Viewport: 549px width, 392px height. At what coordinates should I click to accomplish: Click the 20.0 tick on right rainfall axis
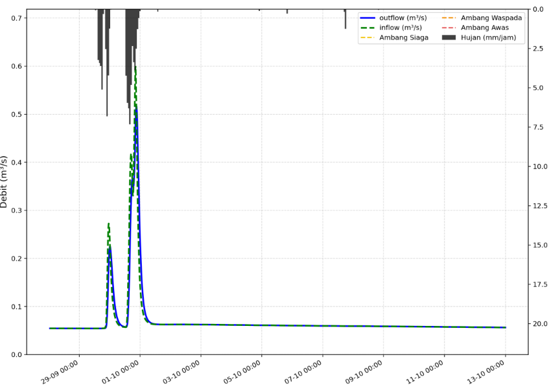[539, 323]
